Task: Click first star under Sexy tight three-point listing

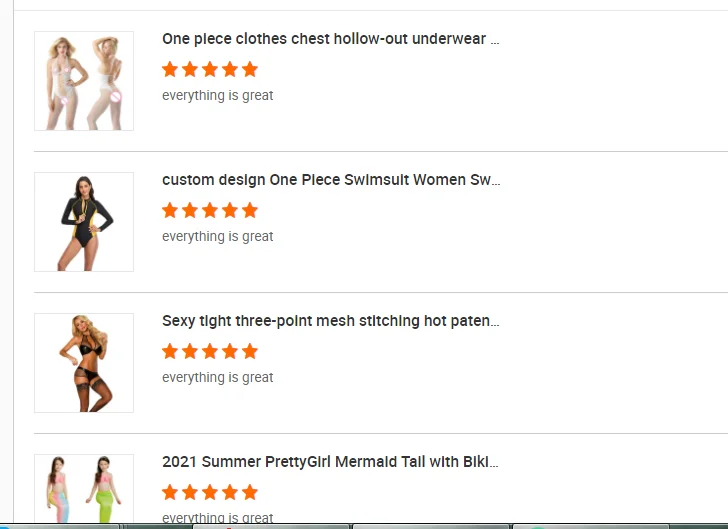Action: click(x=170, y=351)
